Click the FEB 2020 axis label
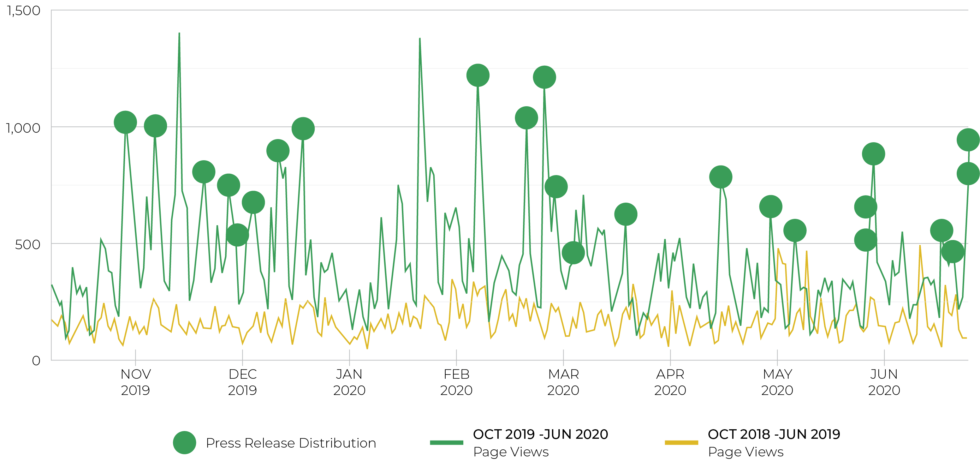The height and width of the screenshot is (461, 980). [x=456, y=382]
